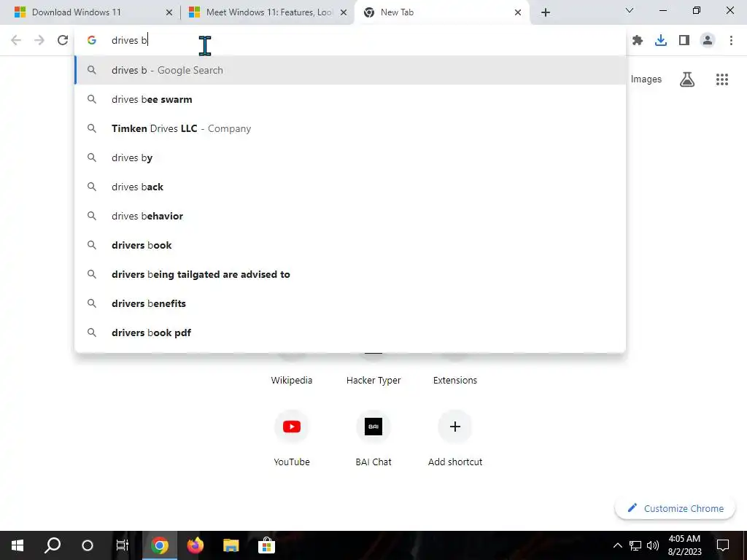Open the Hacker Typer shortcut label

pos(373,380)
